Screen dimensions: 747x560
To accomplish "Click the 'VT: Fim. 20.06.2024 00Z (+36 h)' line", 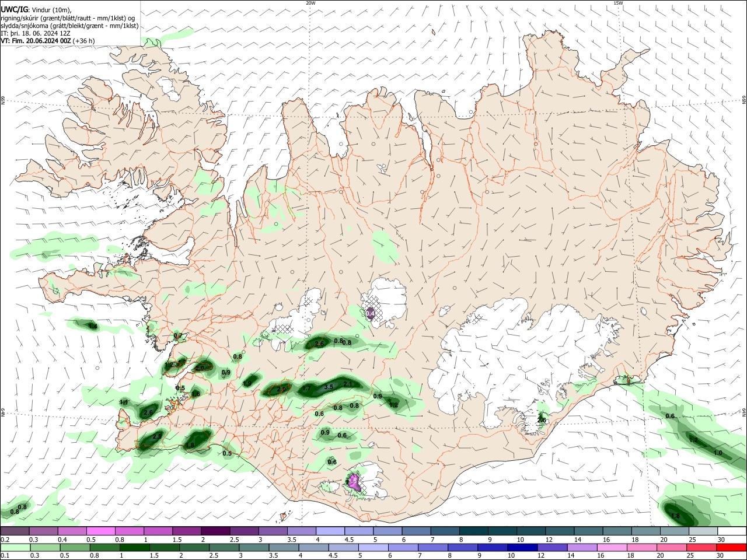I will [x=48, y=41].
